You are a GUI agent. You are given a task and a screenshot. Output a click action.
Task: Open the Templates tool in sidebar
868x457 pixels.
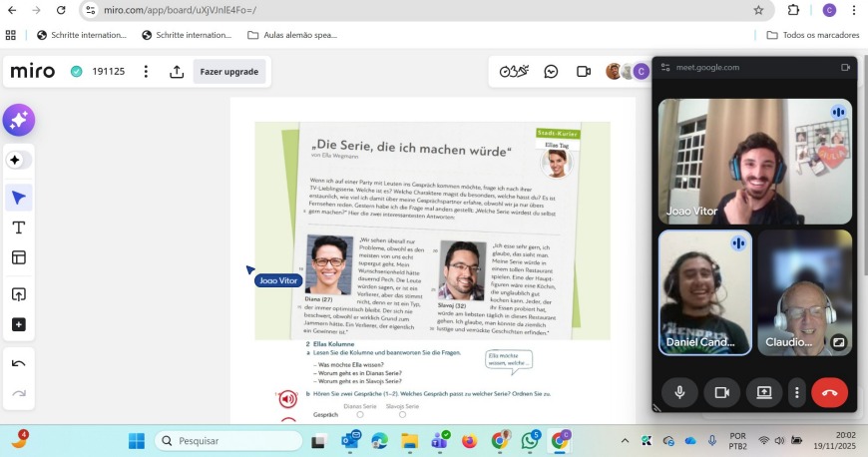tap(19, 257)
